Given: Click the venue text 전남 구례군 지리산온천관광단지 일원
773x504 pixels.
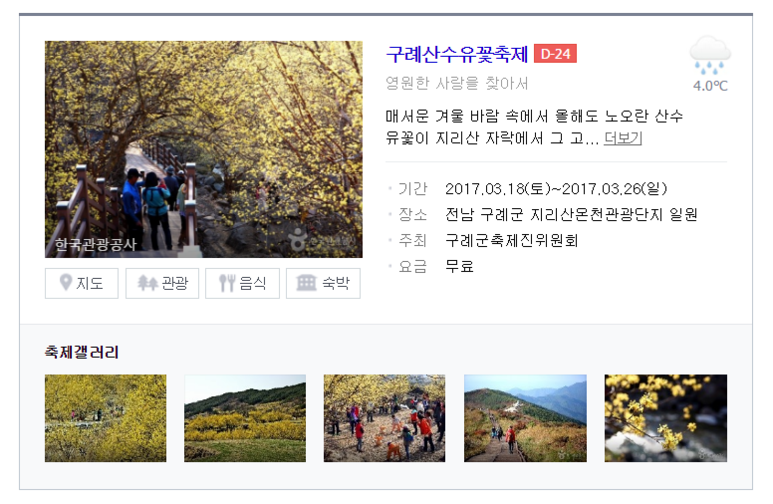Looking at the screenshot, I should tap(571, 215).
